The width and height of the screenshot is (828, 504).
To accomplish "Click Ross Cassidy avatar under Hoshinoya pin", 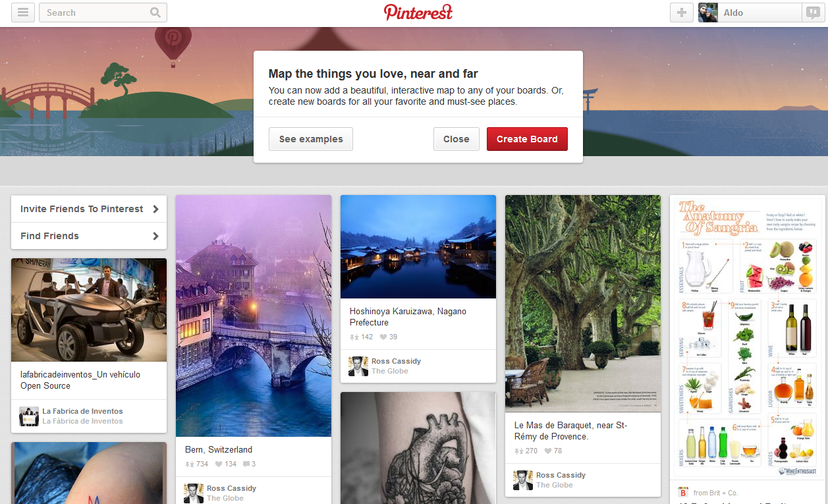I will pos(358,366).
